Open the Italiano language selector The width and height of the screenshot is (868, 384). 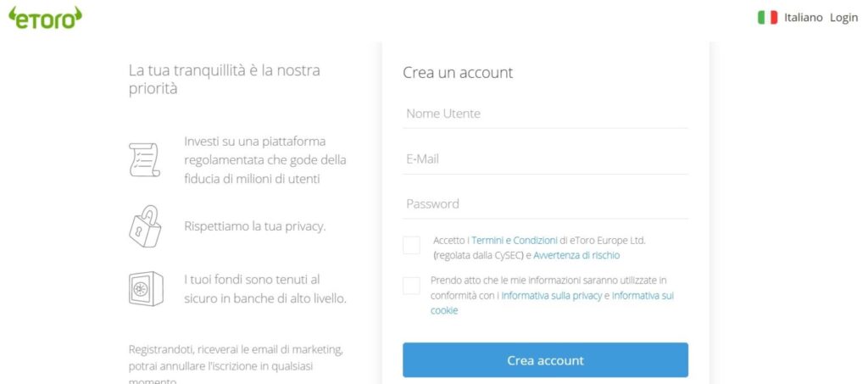pos(803,18)
